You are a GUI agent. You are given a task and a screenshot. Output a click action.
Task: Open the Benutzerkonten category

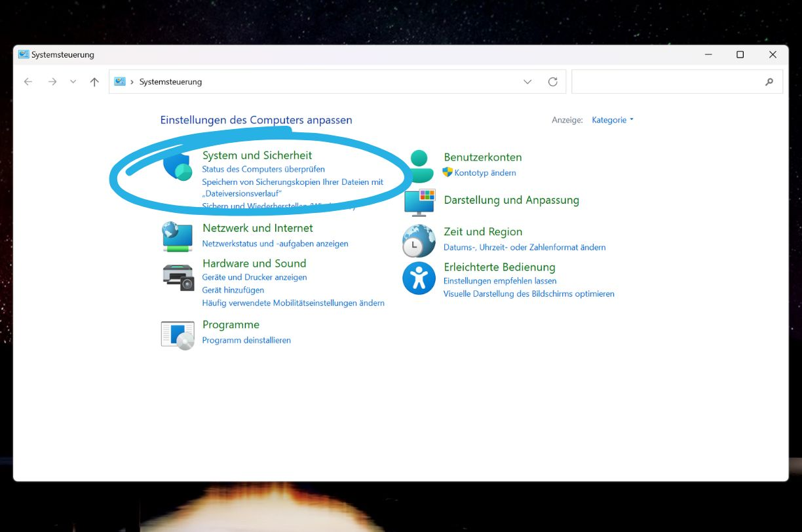(483, 157)
